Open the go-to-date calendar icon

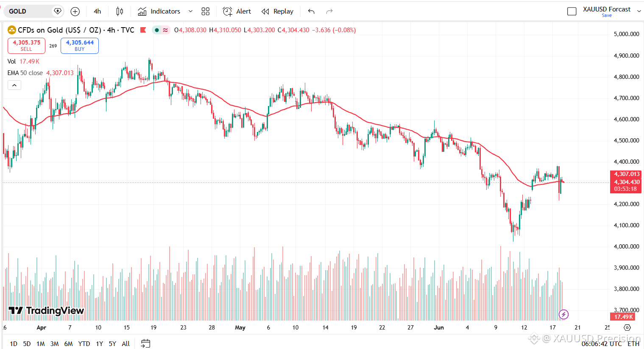145,343
